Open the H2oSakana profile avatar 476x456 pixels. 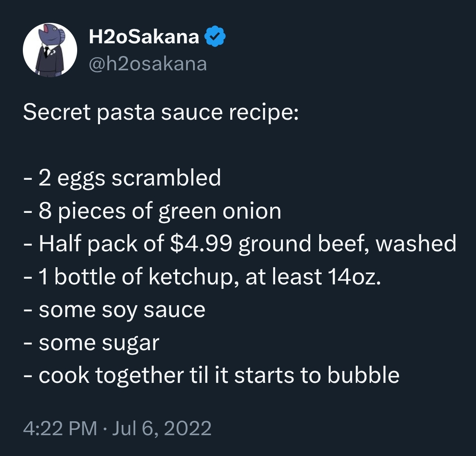pos(50,50)
